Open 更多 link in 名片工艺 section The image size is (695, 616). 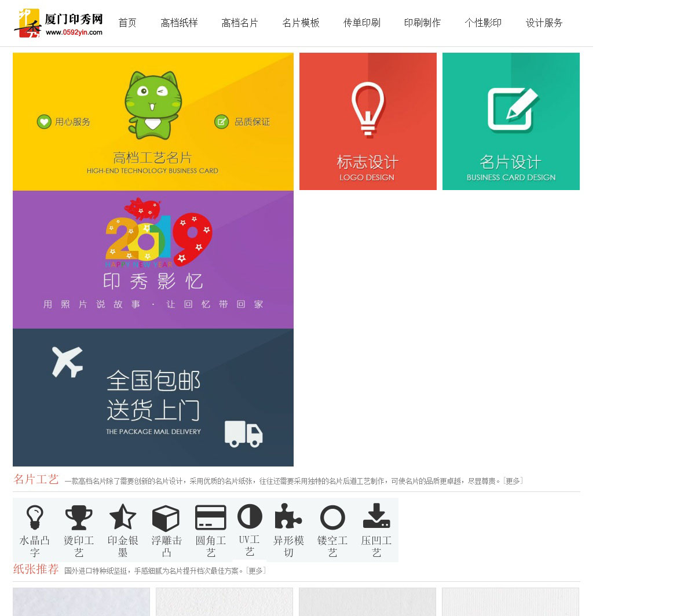point(513,481)
